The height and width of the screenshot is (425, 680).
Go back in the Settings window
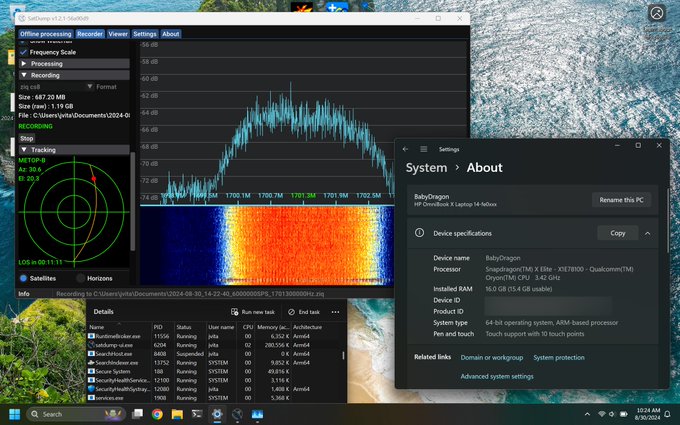click(405, 149)
